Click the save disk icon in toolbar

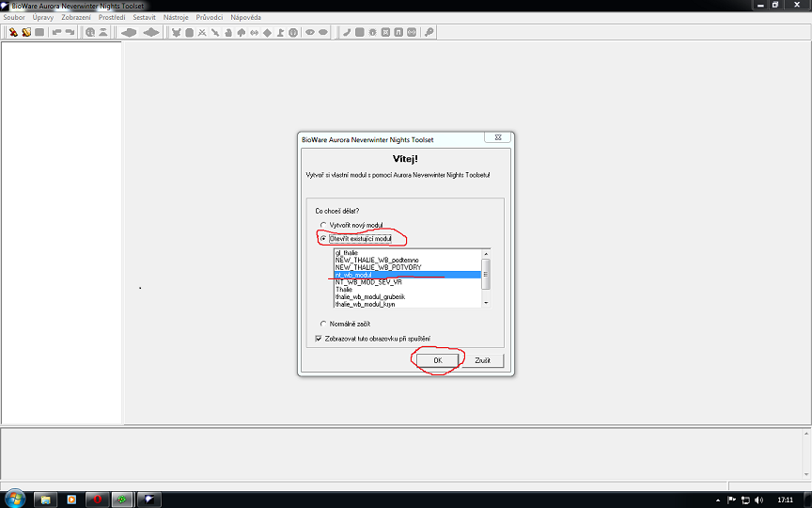[x=39, y=32]
